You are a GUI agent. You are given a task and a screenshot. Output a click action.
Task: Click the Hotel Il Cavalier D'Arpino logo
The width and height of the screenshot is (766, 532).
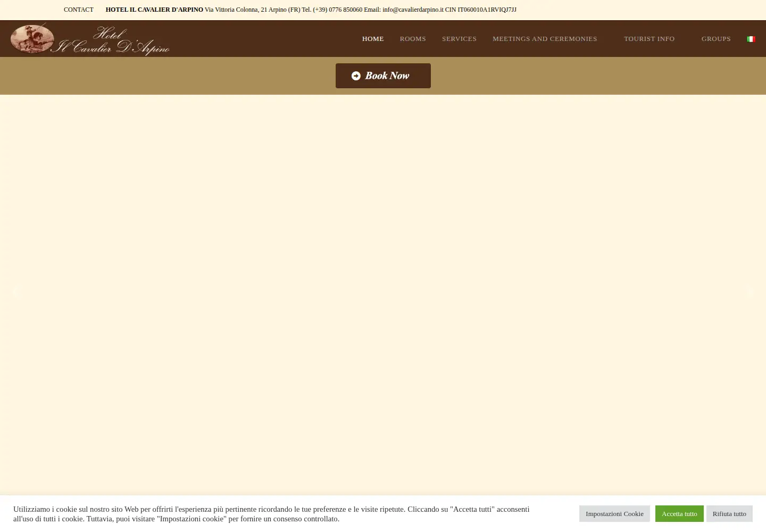click(90, 39)
